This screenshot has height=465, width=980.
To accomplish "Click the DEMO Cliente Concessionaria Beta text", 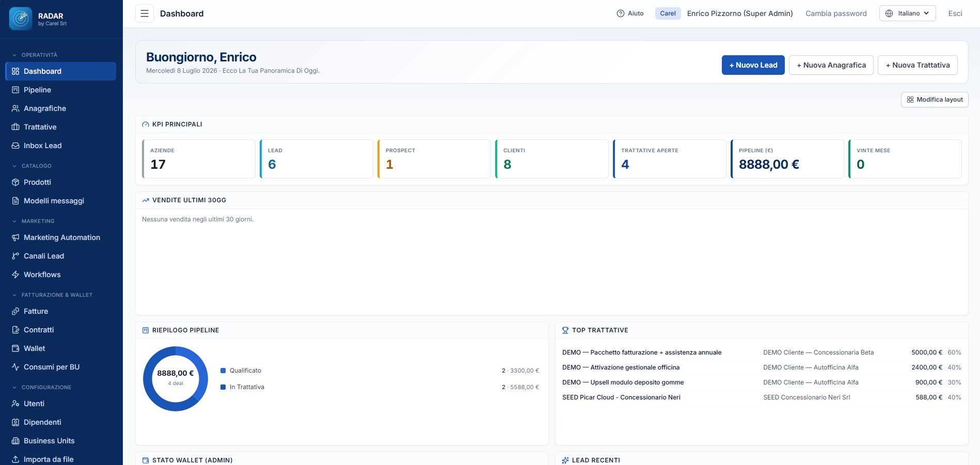I will [x=818, y=352].
